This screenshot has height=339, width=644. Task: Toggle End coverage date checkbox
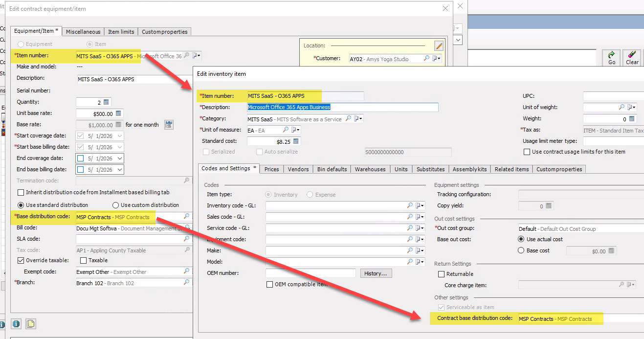click(x=80, y=158)
